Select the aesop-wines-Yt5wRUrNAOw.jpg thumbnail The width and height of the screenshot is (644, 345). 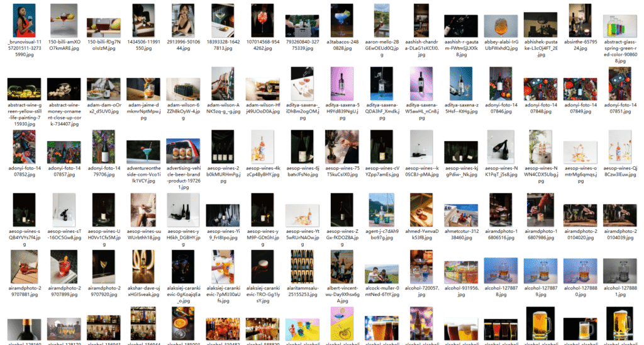(303, 215)
